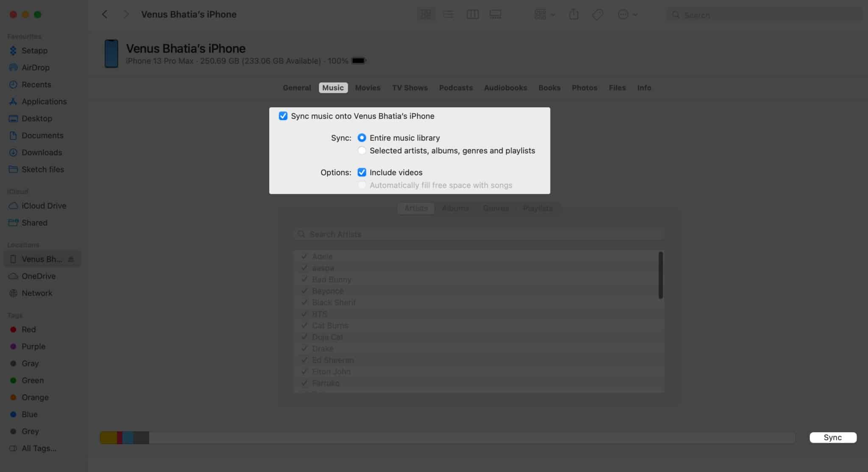Open the More actions dropdown

pyautogui.click(x=627, y=14)
